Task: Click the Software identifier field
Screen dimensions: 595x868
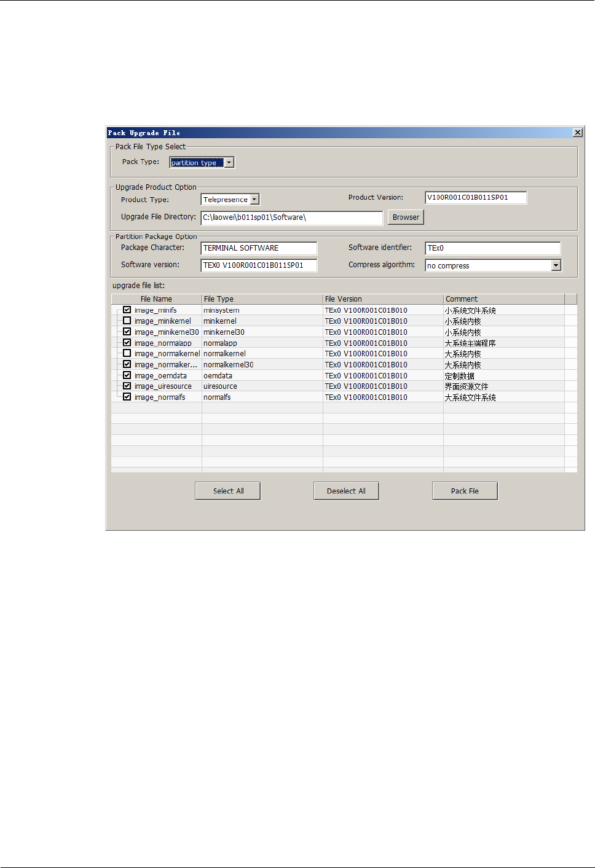Action: coord(493,248)
